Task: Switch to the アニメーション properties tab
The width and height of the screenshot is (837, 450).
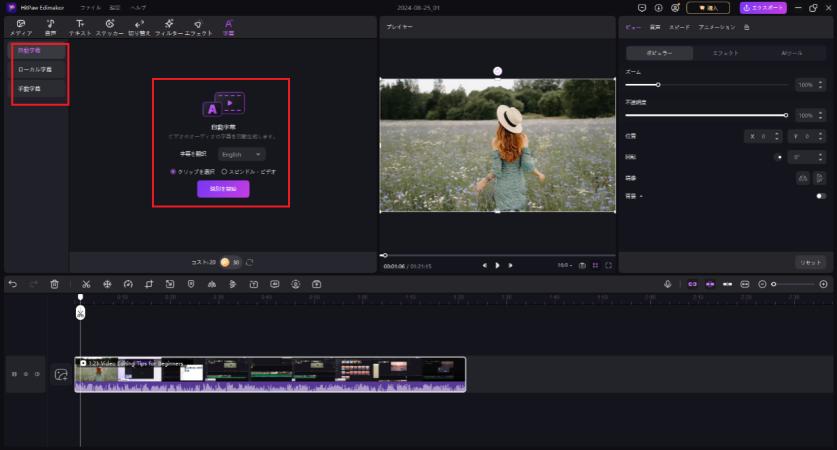Action: [716, 27]
